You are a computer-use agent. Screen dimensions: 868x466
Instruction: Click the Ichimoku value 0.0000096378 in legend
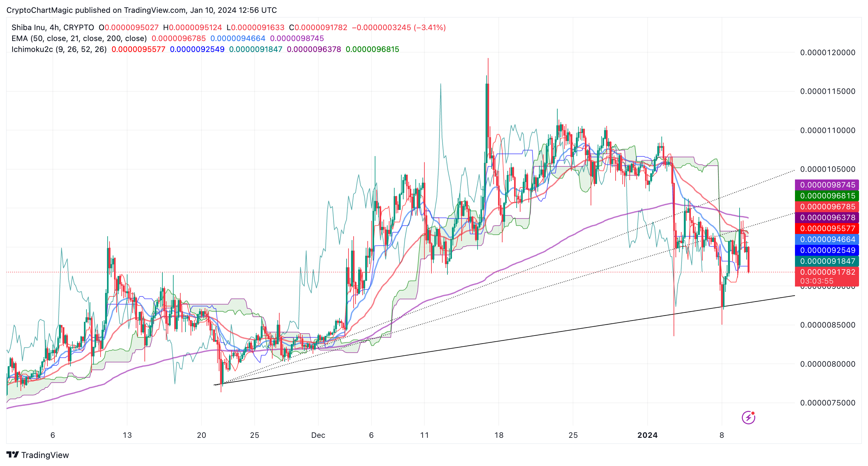pos(314,49)
